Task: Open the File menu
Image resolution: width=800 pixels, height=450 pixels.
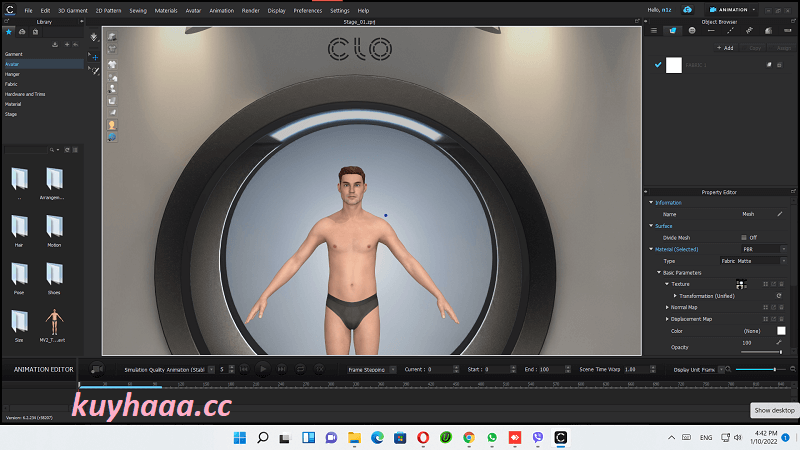Action: click(29, 10)
